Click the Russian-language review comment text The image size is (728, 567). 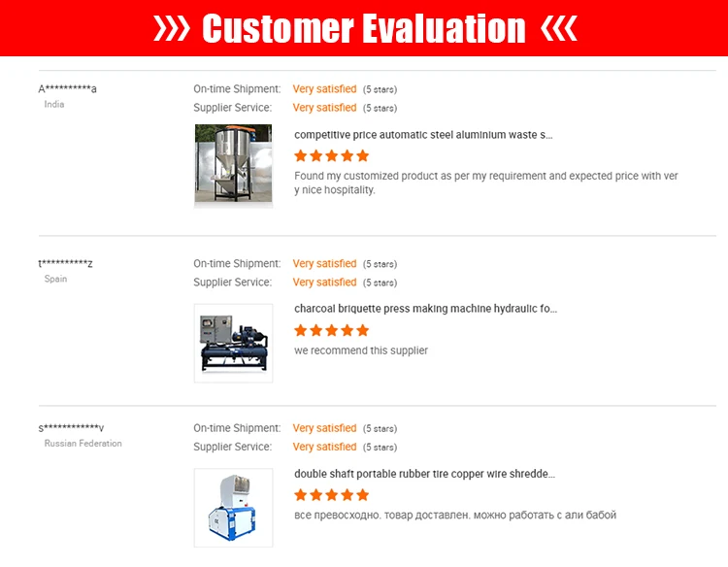pos(455,515)
